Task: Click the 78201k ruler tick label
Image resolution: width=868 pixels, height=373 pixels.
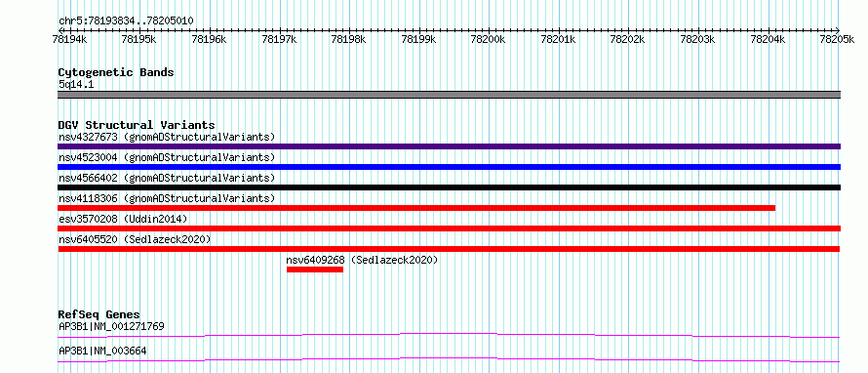Action: (558, 39)
